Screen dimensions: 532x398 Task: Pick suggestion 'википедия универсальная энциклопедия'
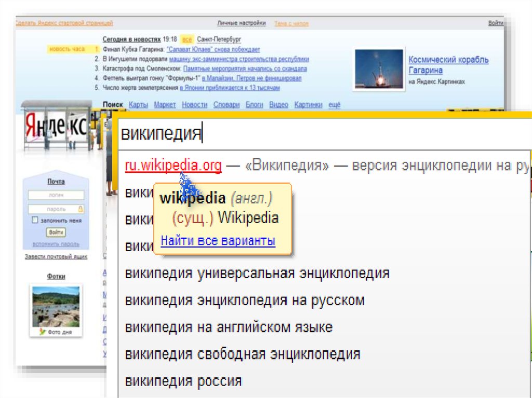point(257,273)
